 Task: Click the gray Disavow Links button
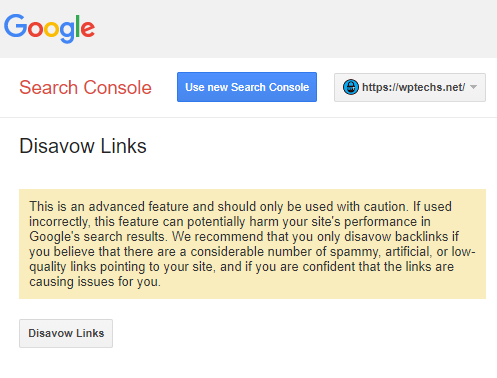[x=66, y=333]
